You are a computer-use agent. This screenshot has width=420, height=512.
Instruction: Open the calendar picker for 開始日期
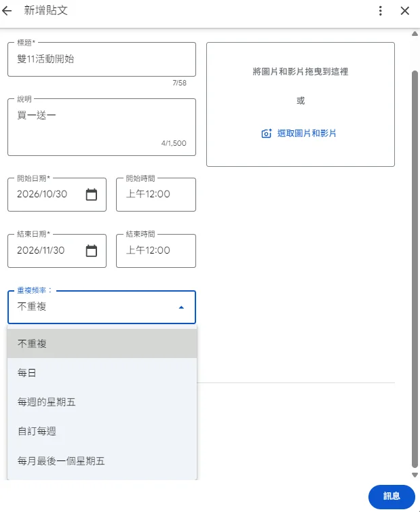(91, 195)
